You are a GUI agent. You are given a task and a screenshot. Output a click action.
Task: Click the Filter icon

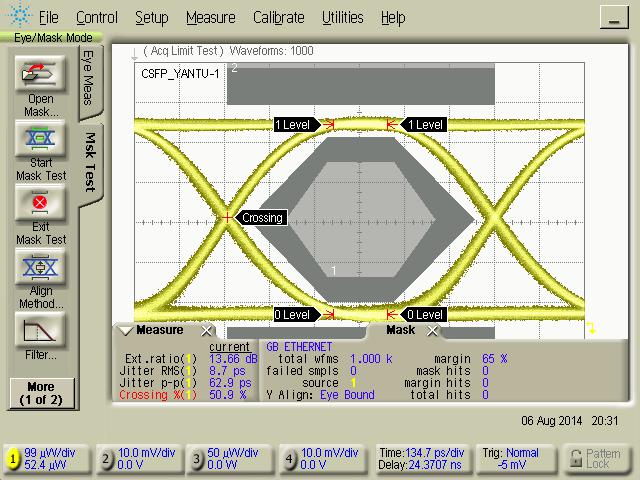(x=40, y=330)
